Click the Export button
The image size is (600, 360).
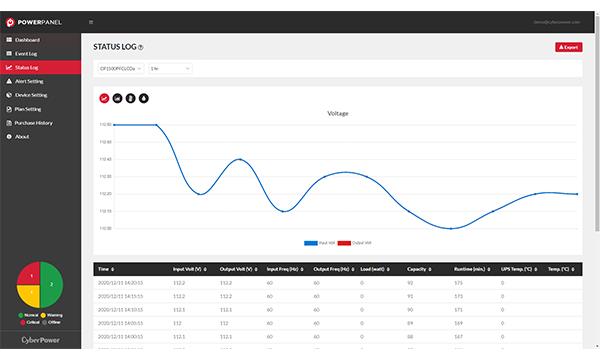pyautogui.click(x=569, y=47)
